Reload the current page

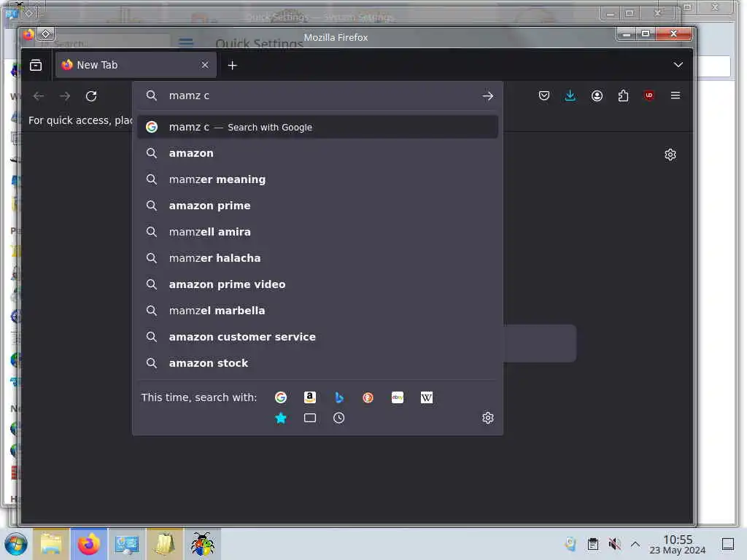91,96
